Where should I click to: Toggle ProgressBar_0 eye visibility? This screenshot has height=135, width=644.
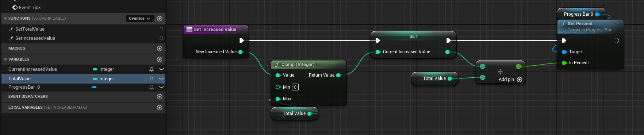pos(161,87)
